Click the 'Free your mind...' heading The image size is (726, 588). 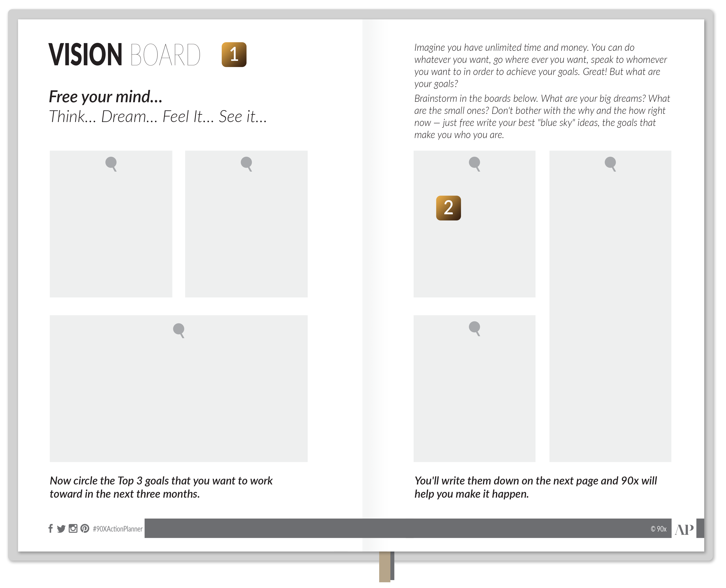click(106, 97)
